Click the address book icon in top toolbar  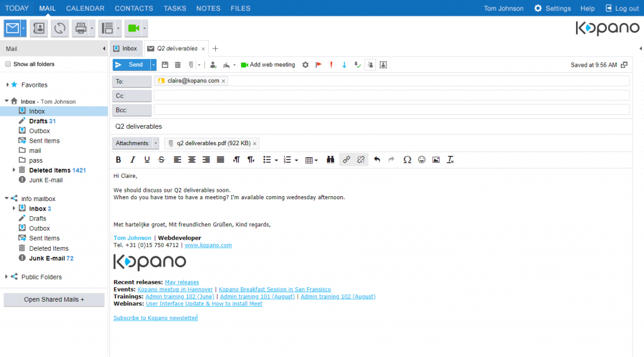click(x=39, y=28)
